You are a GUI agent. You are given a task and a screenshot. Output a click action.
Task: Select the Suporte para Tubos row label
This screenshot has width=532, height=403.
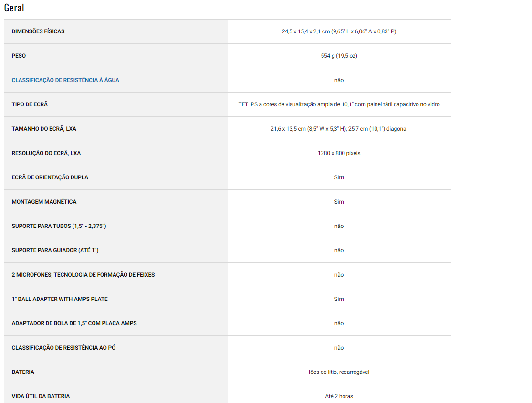(59, 226)
